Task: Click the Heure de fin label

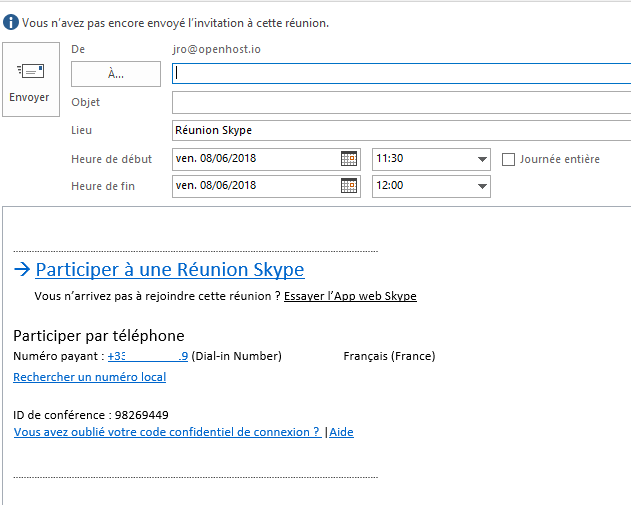Action: click(x=103, y=186)
